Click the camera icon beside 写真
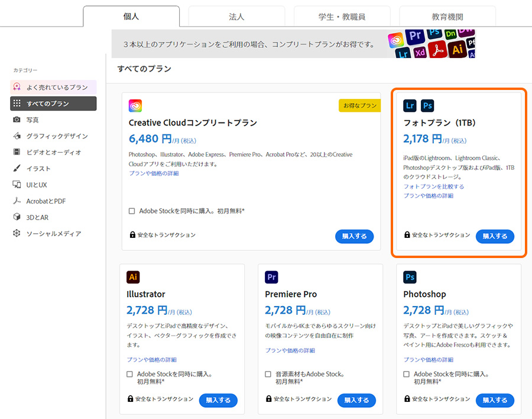532x419 pixels. [x=17, y=120]
